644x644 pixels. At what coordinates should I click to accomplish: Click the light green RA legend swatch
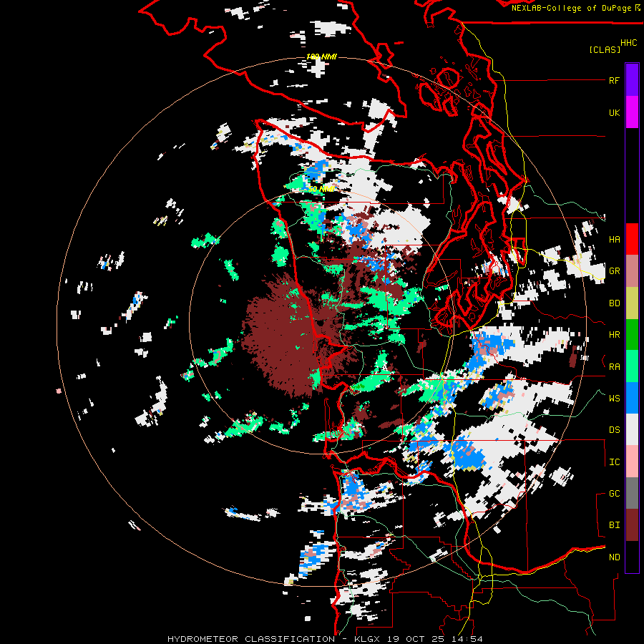click(632, 366)
